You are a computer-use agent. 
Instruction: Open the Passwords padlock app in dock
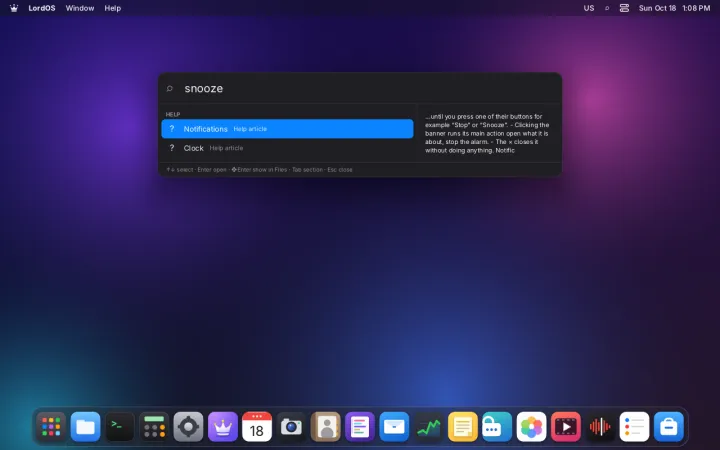[x=497, y=427]
